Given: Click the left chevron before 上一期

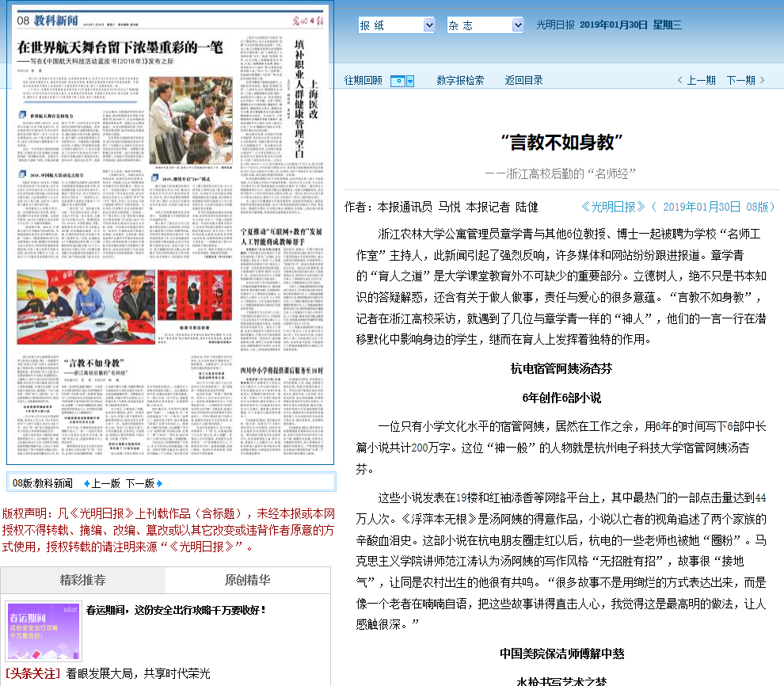Looking at the screenshot, I should point(680,81).
